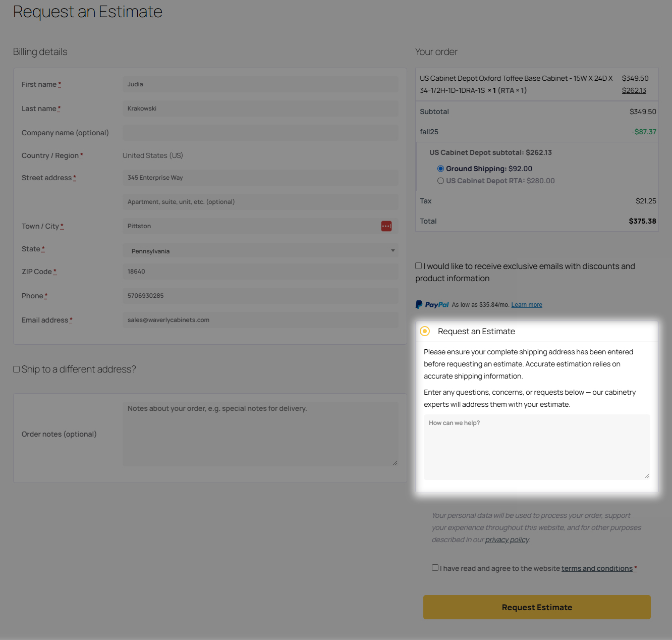Open the privacy policy link
The image size is (672, 640).
click(x=507, y=540)
